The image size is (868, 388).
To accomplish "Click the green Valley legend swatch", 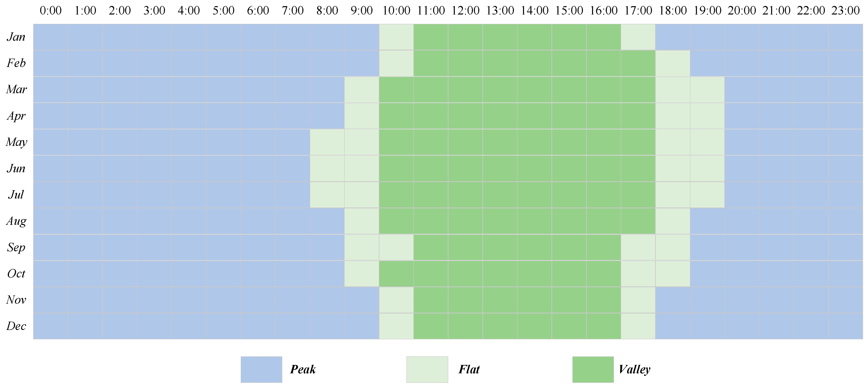I will tap(593, 370).
